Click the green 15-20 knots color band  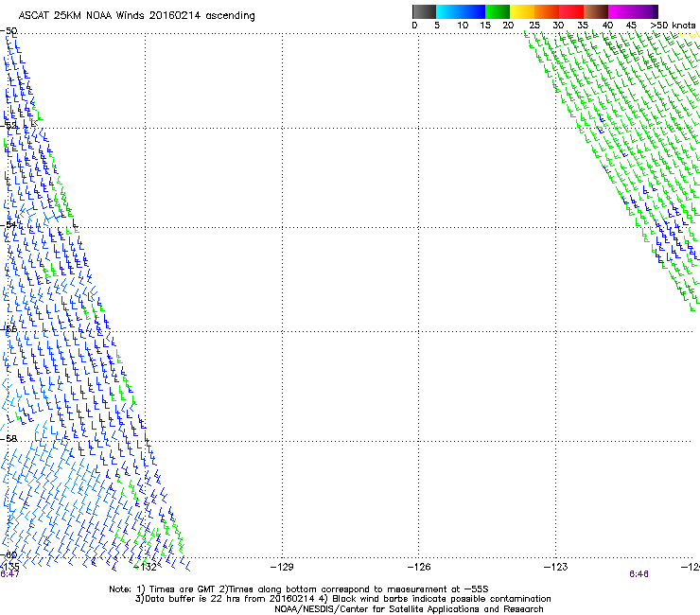click(498, 11)
